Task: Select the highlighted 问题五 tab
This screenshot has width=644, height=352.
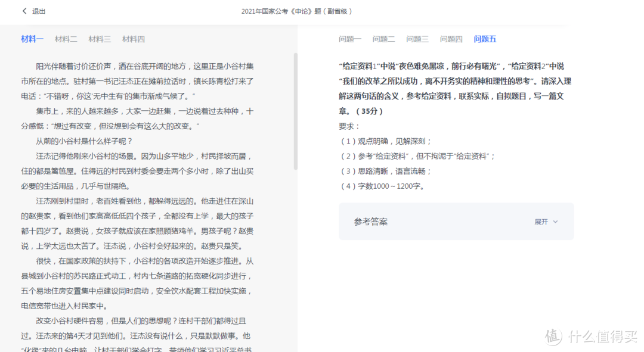Action: (x=485, y=39)
